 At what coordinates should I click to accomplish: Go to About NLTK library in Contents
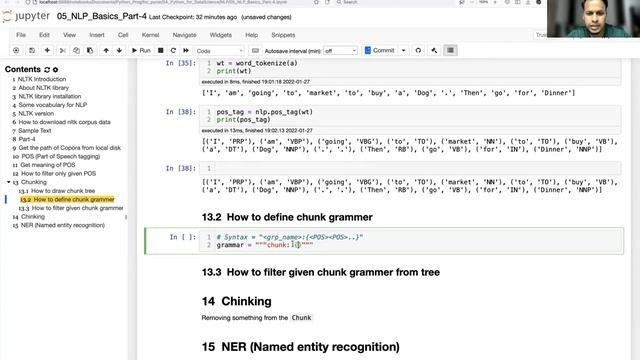[x=43, y=88]
